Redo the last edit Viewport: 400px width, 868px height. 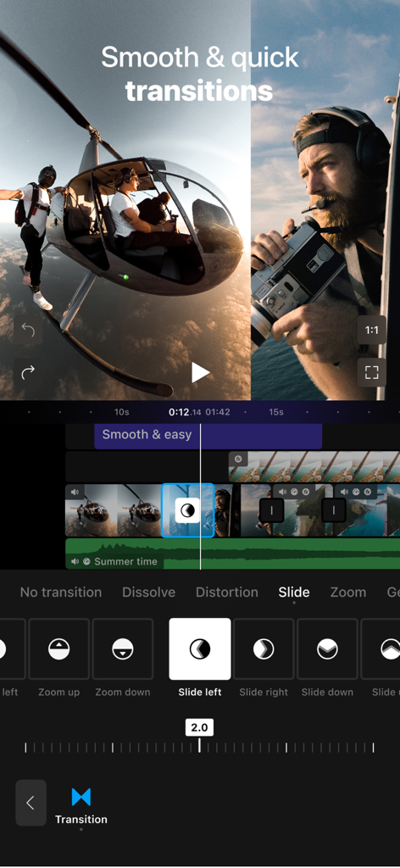(28, 372)
